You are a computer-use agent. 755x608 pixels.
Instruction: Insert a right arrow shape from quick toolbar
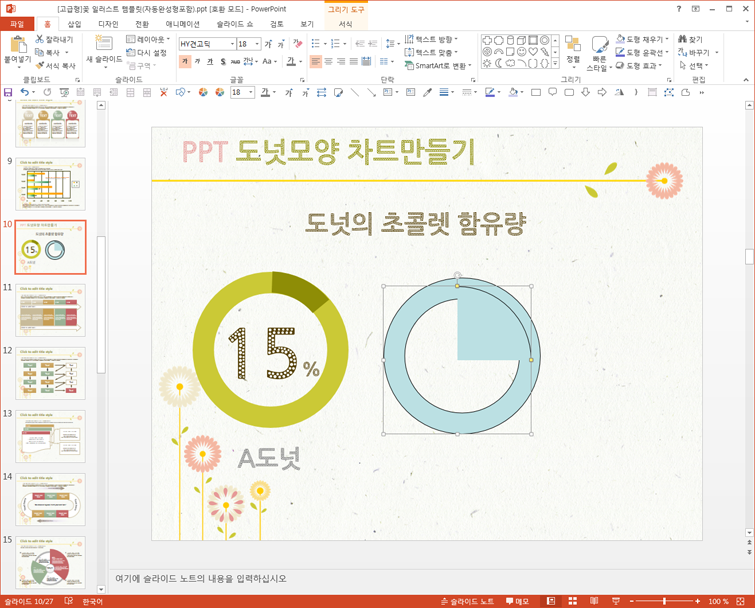pos(602,92)
